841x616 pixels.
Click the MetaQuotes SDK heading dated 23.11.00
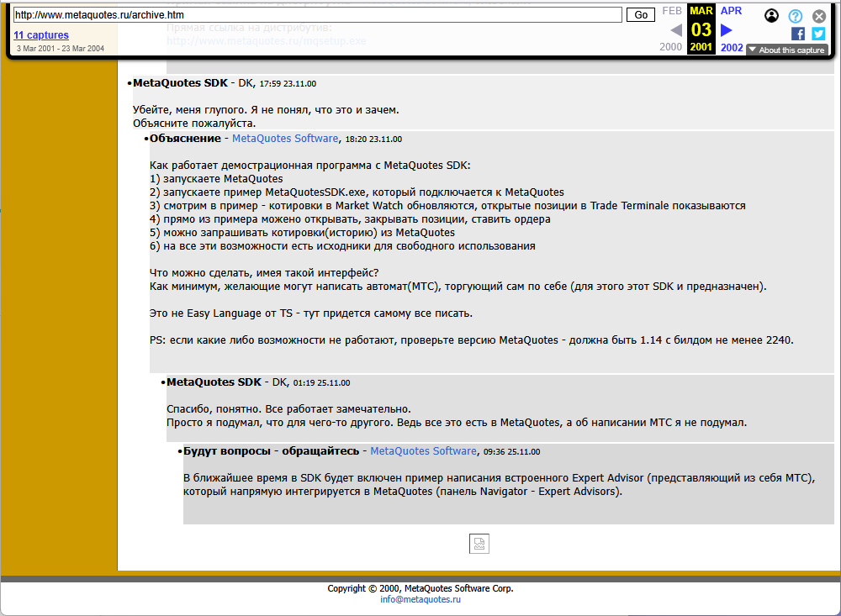180,83
